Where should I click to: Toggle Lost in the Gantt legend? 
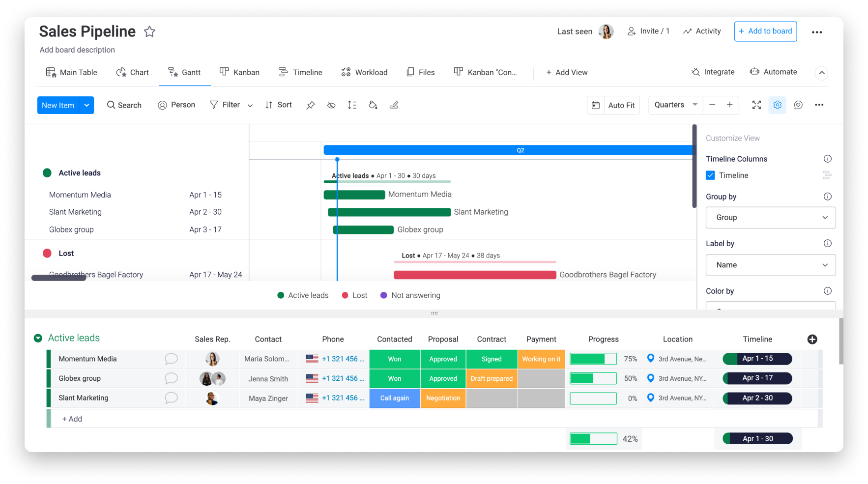click(x=354, y=295)
